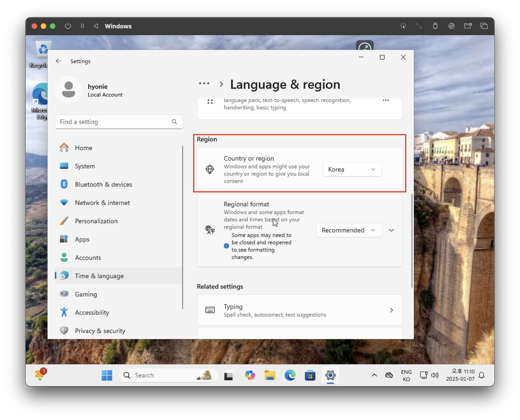Open the Country or region Korea dropdown
520x420 pixels.
(352, 169)
